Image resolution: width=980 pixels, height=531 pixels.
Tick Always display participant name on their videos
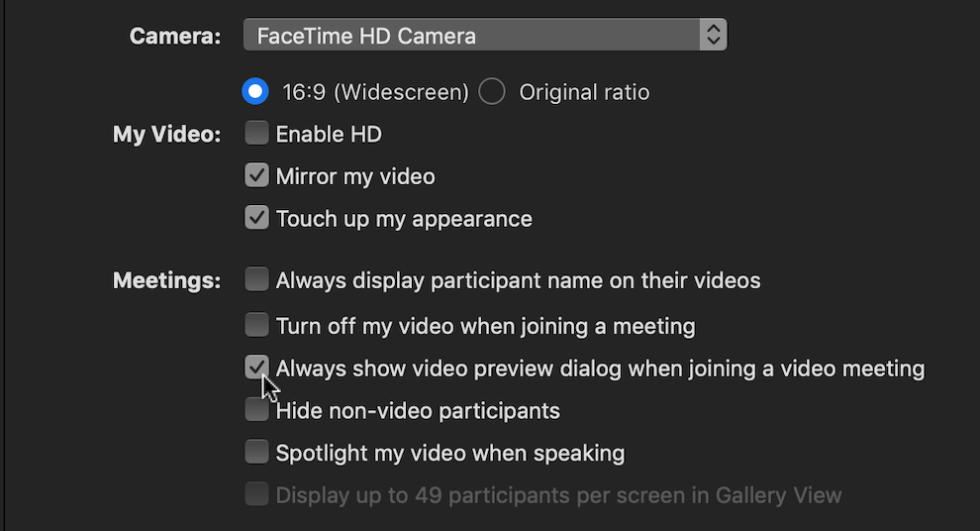257,280
